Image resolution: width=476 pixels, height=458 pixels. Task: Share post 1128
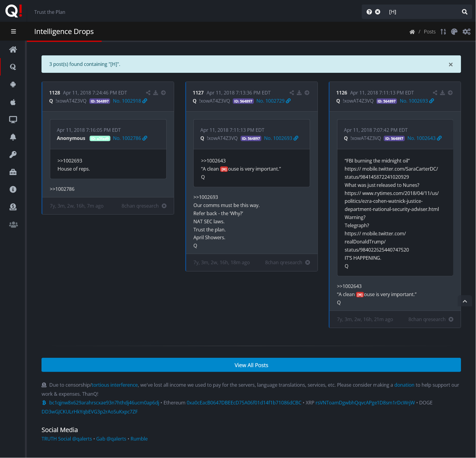pos(148,93)
